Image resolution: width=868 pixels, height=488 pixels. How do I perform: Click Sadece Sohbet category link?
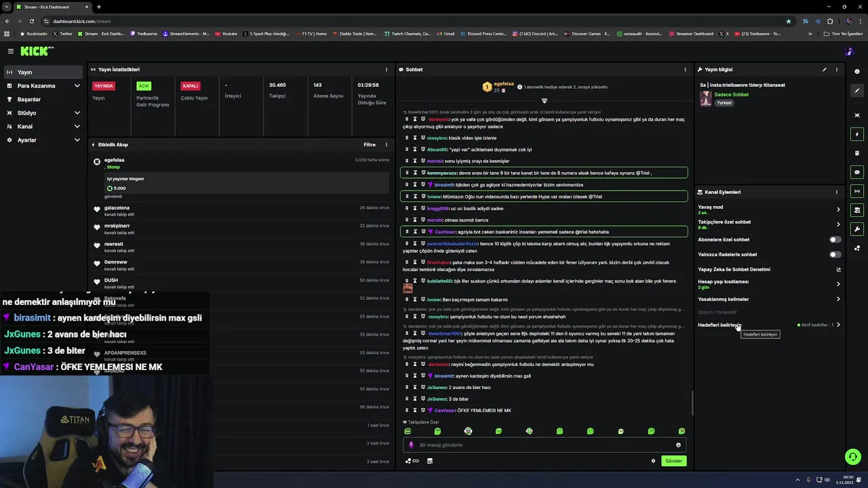point(731,94)
